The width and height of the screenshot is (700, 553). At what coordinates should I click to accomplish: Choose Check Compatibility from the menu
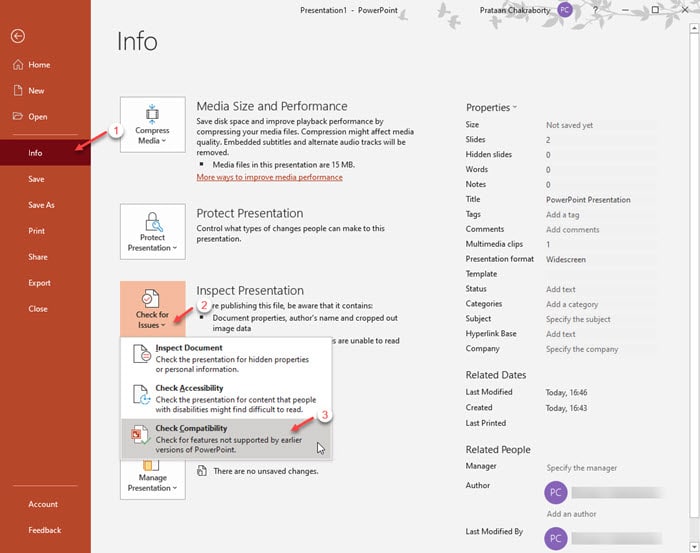(x=226, y=439)
